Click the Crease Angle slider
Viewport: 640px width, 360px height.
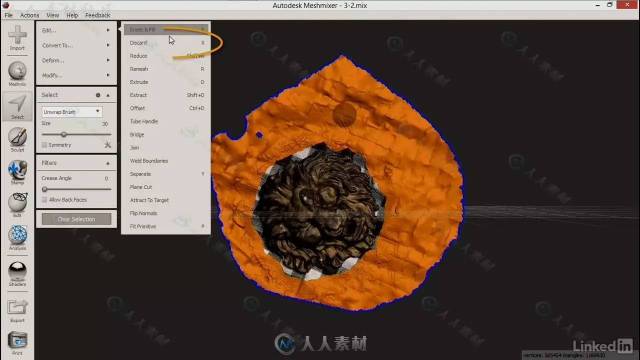76,189
